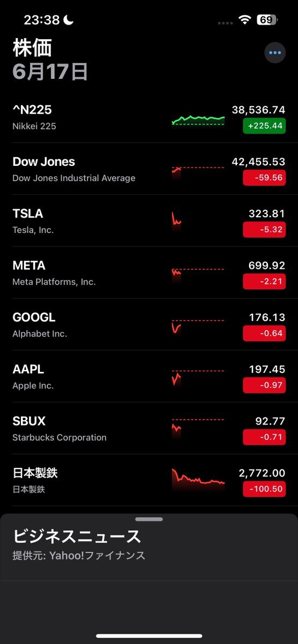Expand the ビジネスニュース sheet via grabber handle
The width and height of the screenshot is (298, 644).
(149, 519)
